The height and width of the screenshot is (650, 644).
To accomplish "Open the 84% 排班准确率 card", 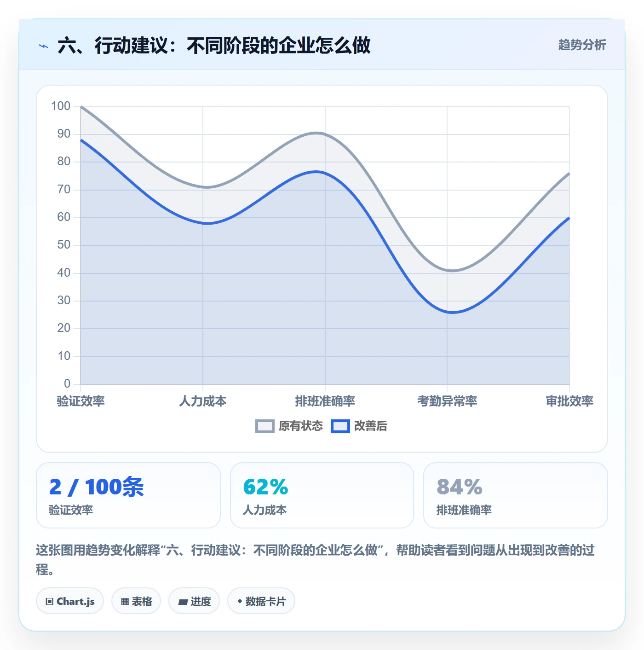I will (x=516, y=495).
